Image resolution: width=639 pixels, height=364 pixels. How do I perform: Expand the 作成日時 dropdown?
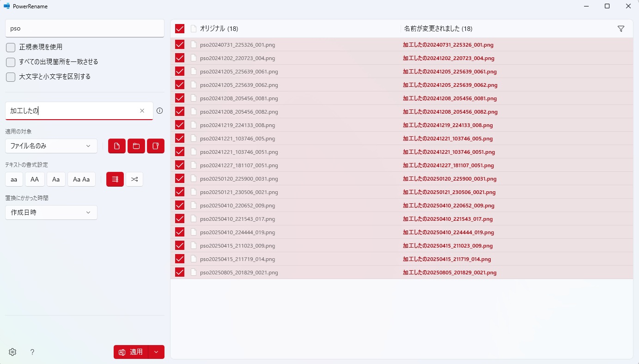point(51,212)
